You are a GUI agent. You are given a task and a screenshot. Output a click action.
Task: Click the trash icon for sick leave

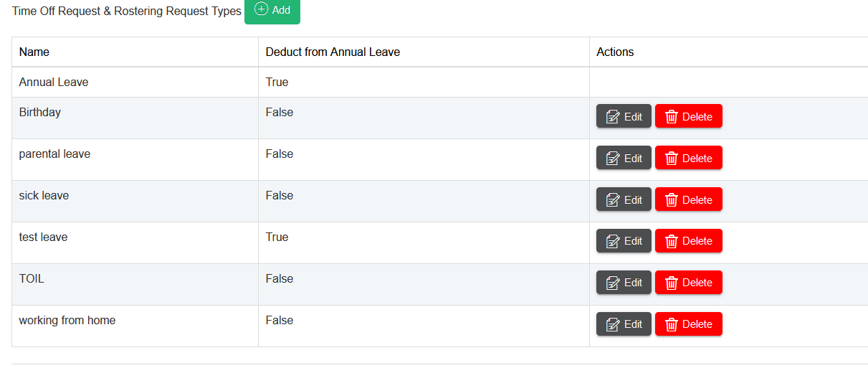[672, 200]
